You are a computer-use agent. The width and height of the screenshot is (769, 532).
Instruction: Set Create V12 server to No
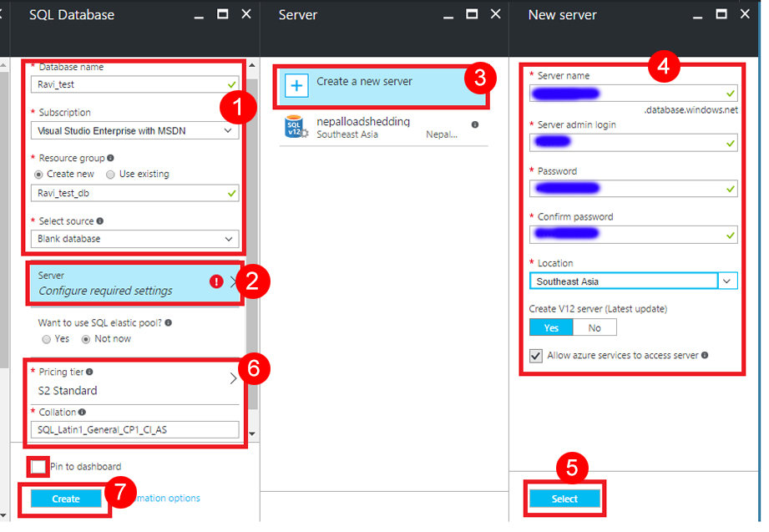[594, 328]
